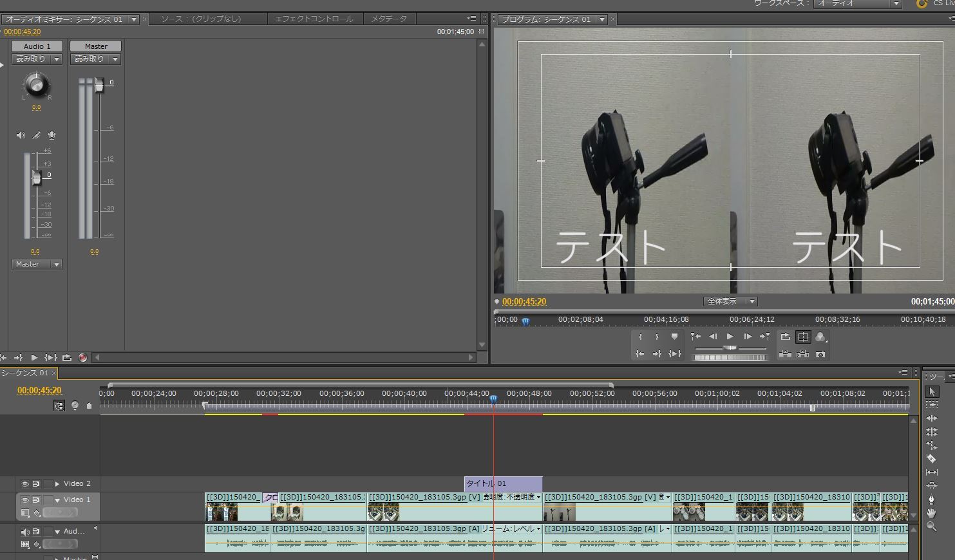Switch to the エフェクトコントロール tab
The width and height of the screenshot is (955, 560).
click(x=314, y=19)
